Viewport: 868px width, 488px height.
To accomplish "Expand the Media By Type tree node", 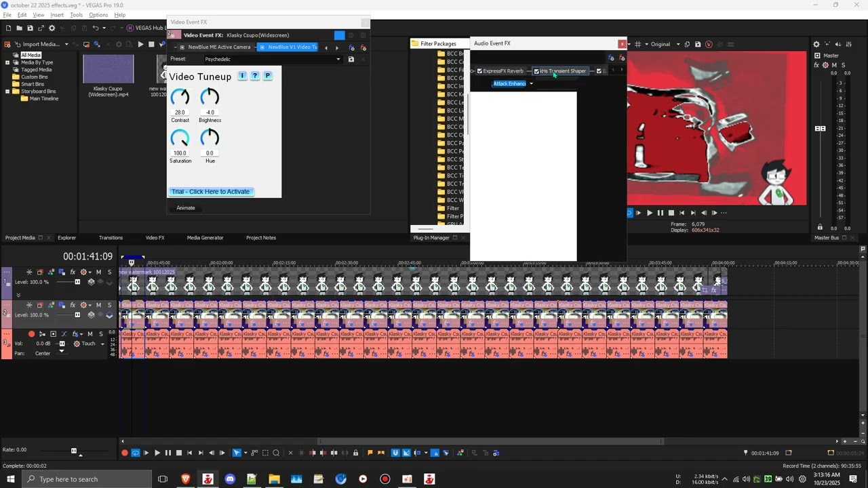I will 7,62.
